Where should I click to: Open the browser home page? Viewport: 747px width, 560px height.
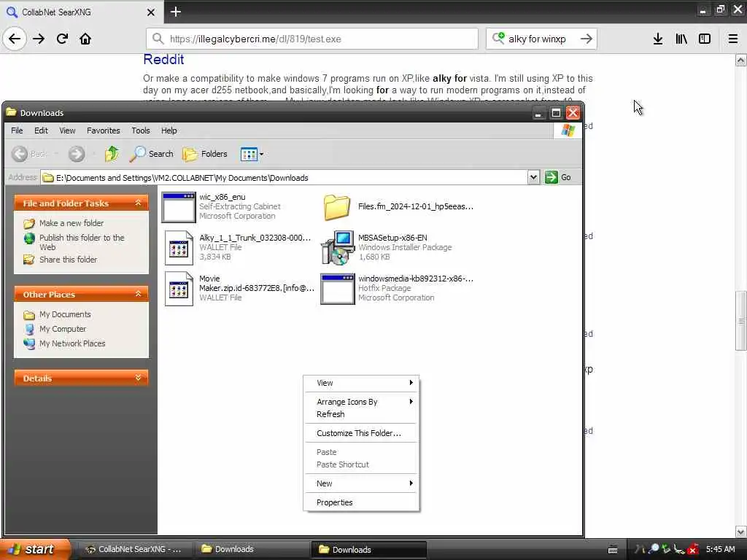[x=85, y=39]
